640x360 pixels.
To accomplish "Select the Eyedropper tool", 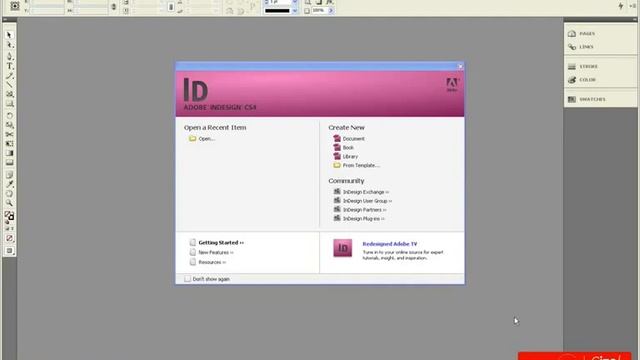I will point(9,184).
